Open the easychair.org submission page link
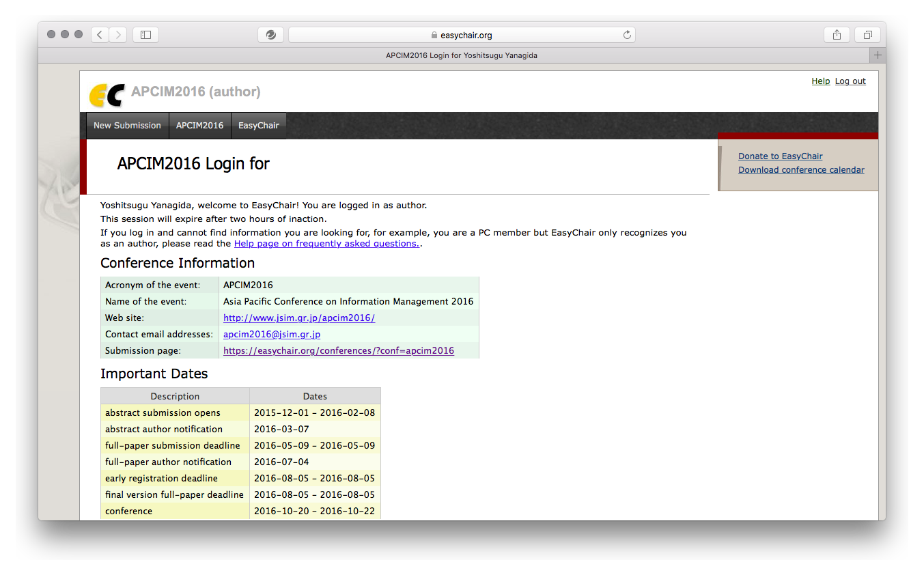Screen dimensions: 924x575 click(x=339, y=350)
